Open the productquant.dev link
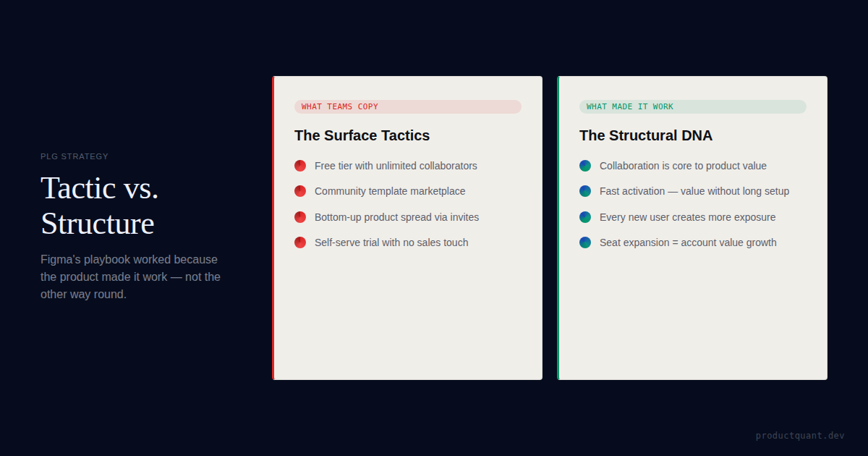Viewport: 868px width, 456px height. [800, 436]
